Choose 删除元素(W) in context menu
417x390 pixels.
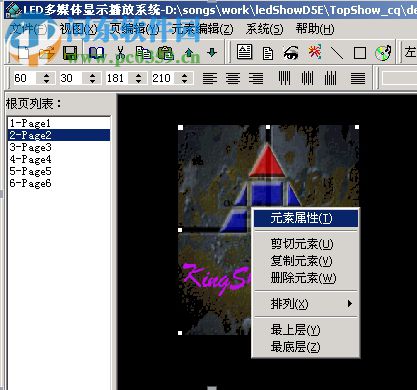point(306,278)
